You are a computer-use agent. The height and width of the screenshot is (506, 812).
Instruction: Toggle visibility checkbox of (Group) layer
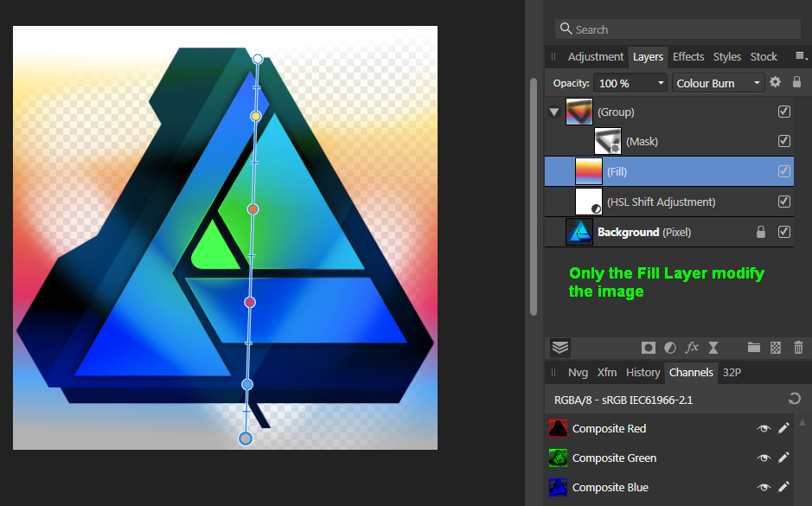point(784,112)
